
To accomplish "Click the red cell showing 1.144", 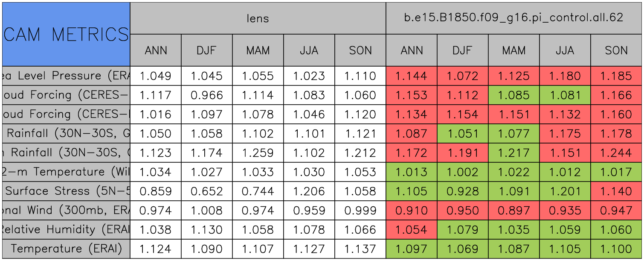I will pyautogui.click(x=411, y=76).
